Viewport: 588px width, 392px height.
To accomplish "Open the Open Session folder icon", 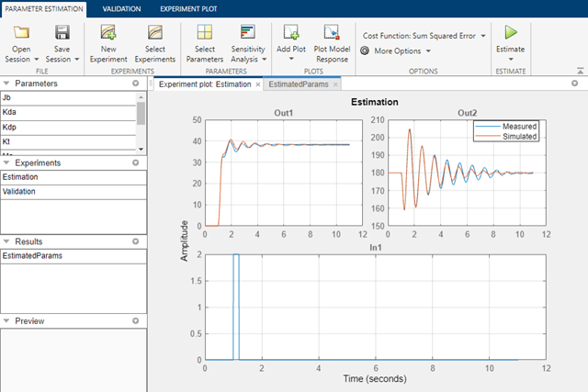I will coord(21,33).
